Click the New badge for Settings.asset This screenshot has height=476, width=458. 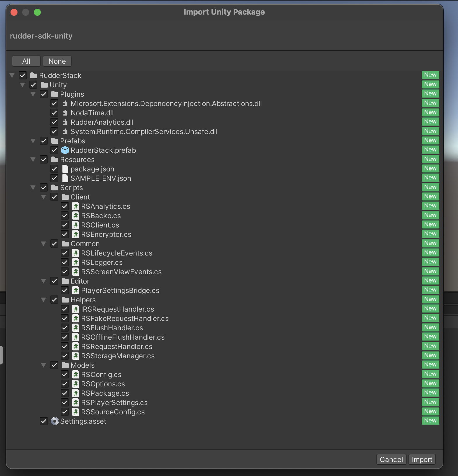pyautogui.click(x=430, y=421)
